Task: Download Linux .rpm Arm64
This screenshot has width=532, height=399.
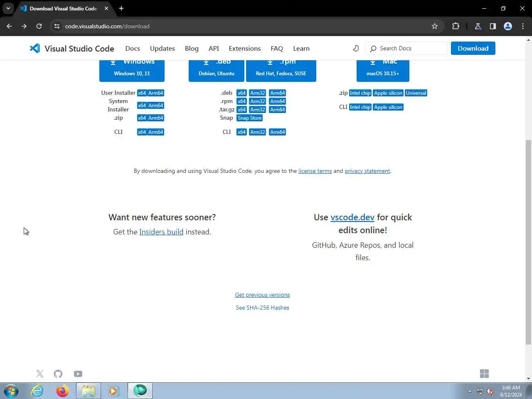Action: pos(278,101)
